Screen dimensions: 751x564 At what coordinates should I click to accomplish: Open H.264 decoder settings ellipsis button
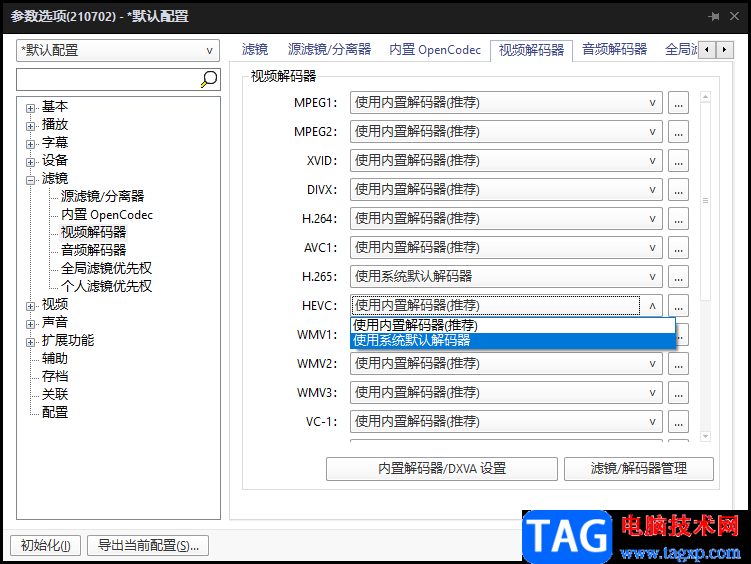pyautogui.click(x=678, y=219)
